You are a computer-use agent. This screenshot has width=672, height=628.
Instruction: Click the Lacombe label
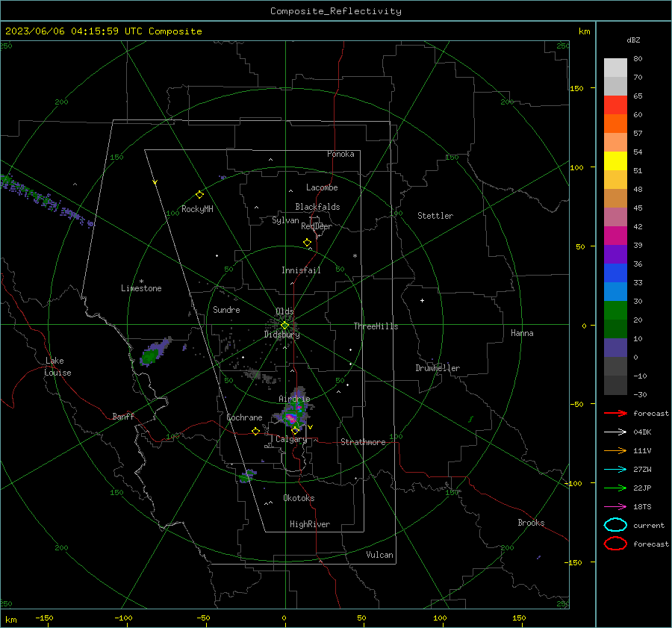(x=322, y=187)
